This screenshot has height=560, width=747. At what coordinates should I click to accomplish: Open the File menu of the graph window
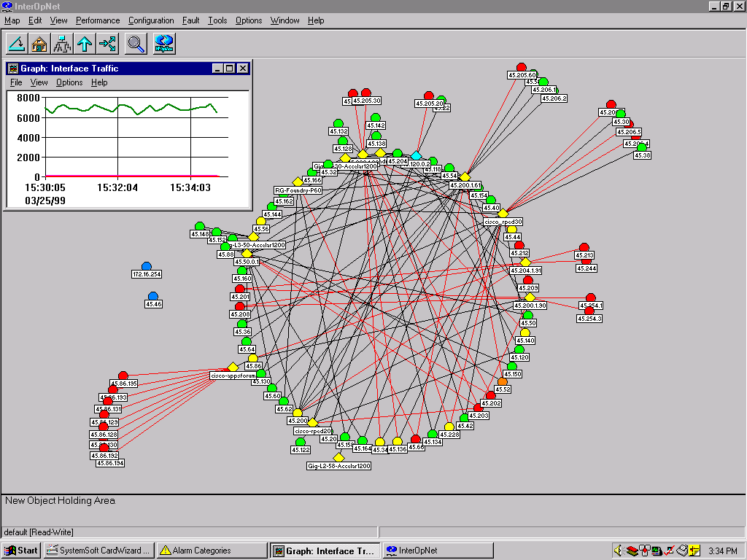[x=15, y=82]
